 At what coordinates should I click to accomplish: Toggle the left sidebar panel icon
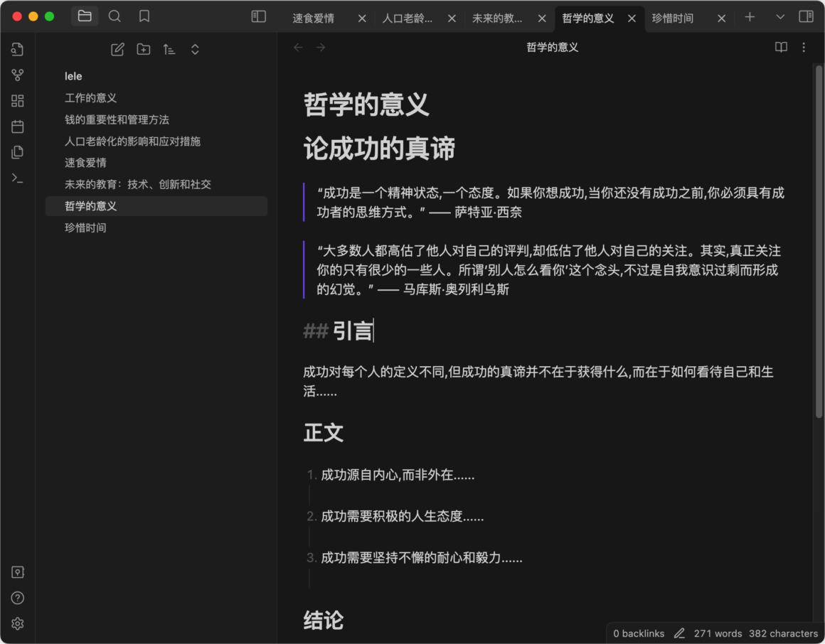pyautogui.click(x=258, y=17)
